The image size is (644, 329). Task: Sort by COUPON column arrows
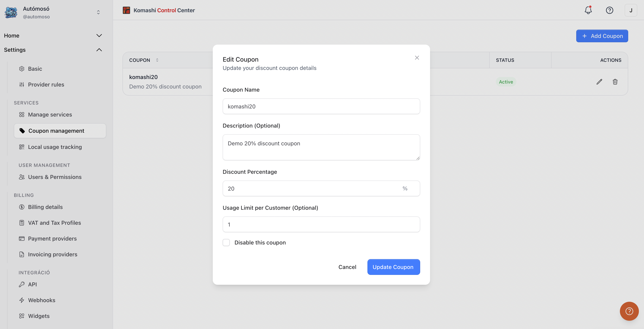click(157, 60)
